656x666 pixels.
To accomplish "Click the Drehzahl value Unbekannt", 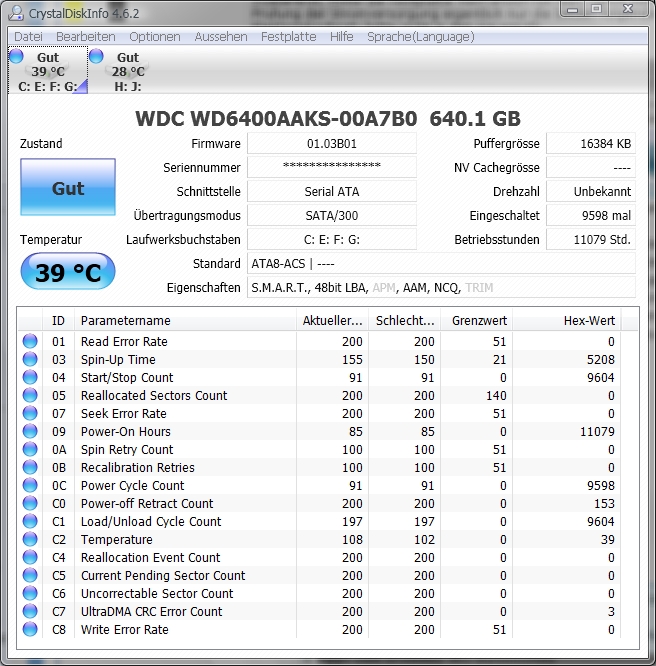I will click(x=591, y=192).
